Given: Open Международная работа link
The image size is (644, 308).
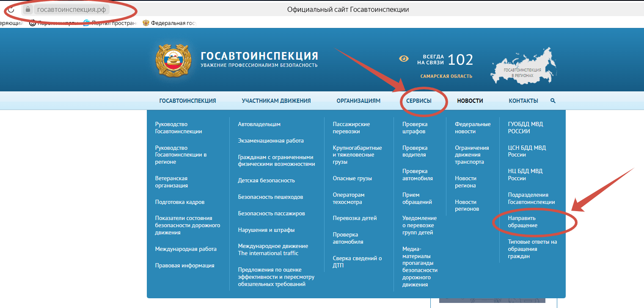Looking at the screenshot, I should click(186, 249).
